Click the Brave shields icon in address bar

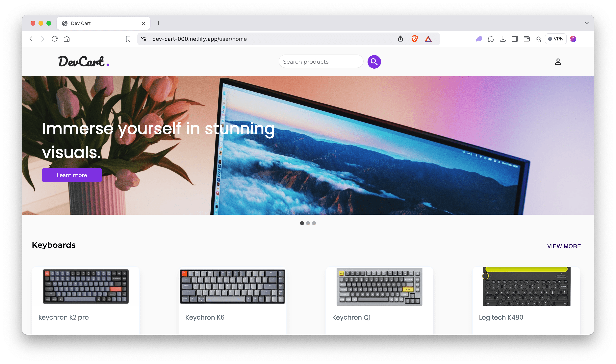(415, 39)
